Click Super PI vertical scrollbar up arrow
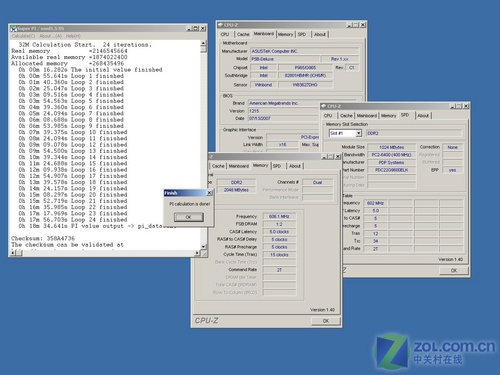Image resolution: width=500 pixels, height=375 pixels. (x=203, y=43)
